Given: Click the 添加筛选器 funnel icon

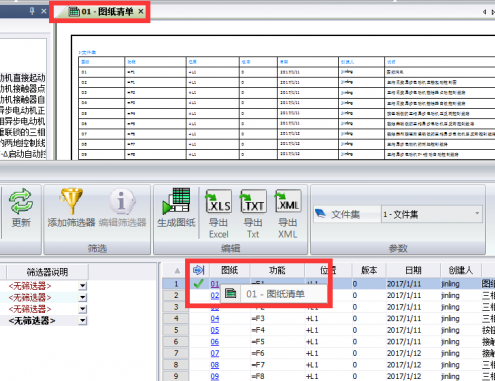Looking at the screenshot, I should [x=71, y=201].
